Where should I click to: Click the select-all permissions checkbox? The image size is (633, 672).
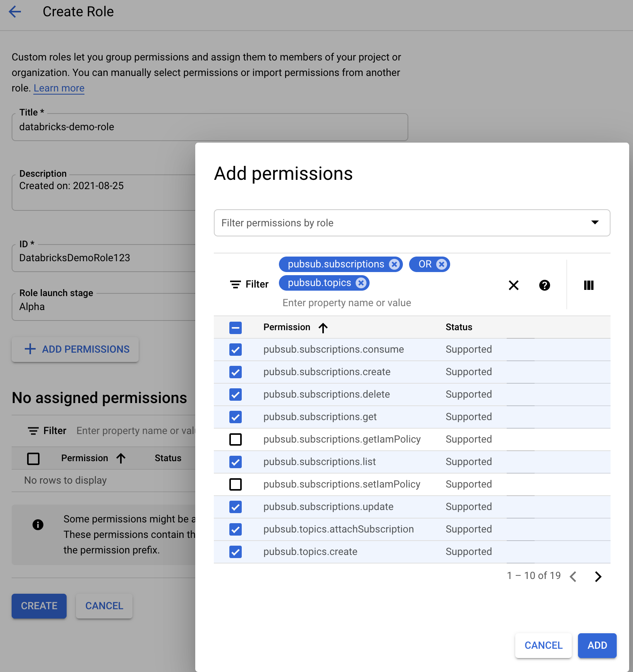[x=236, y=327]
